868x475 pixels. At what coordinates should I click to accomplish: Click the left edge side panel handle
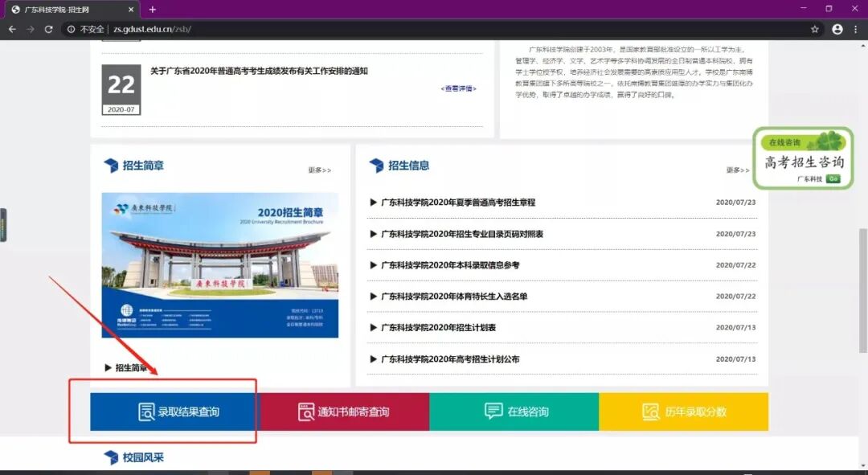[2, 225]
